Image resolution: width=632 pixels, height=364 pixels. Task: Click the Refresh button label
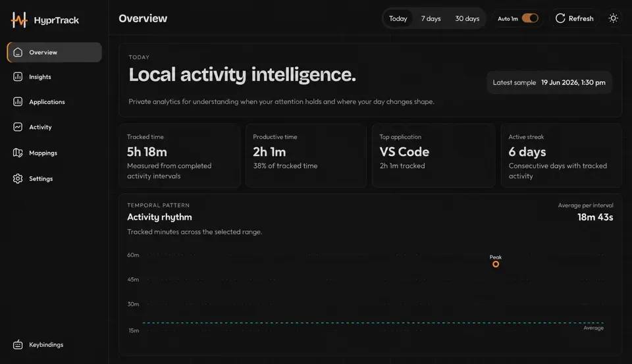point(581,18)
